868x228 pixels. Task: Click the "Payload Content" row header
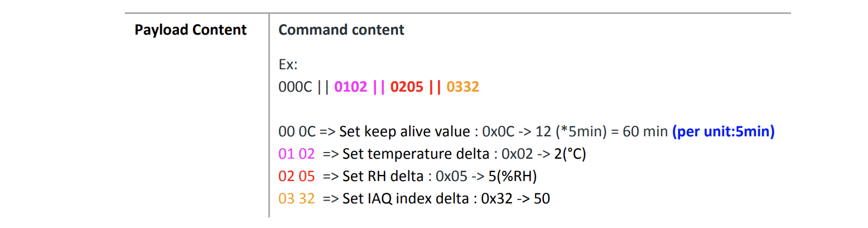[x=190, y=30]
